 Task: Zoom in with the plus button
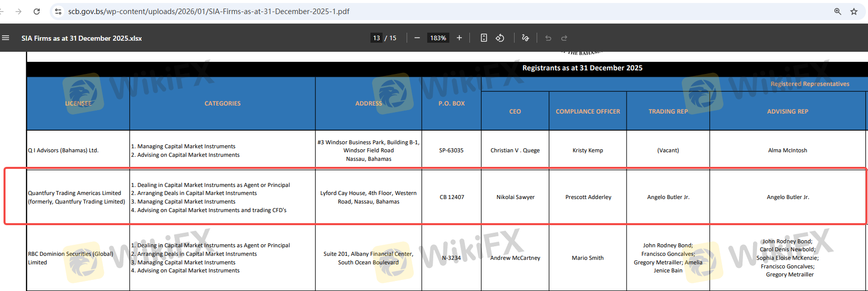(459, 38)
